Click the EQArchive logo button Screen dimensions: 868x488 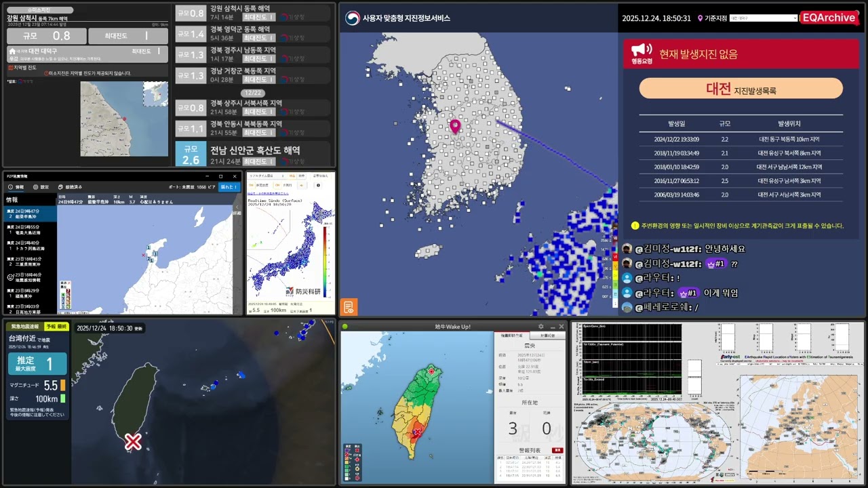tap(829, 18)
